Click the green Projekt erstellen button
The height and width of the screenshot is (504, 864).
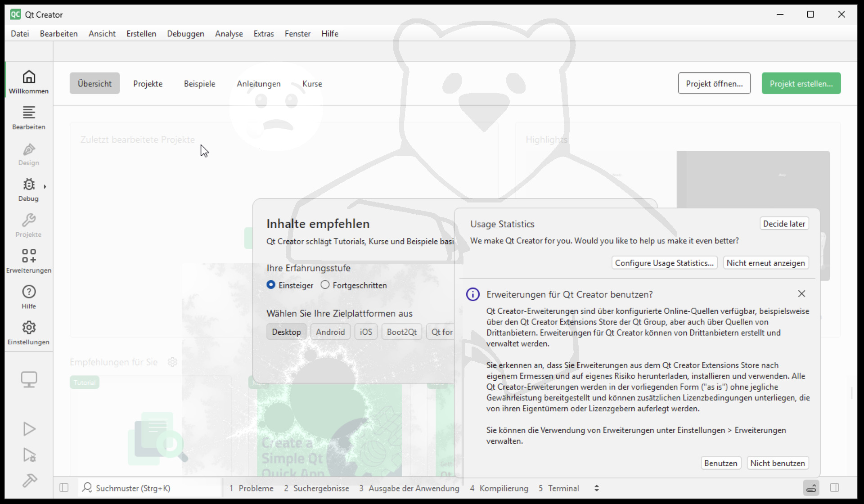click(x=801, y=83)
